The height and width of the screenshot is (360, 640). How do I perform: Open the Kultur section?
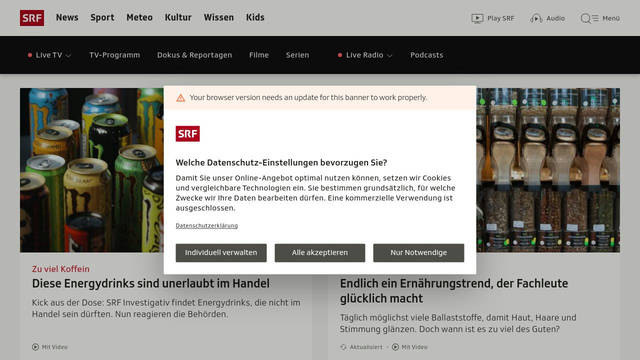tap(178, 18)
